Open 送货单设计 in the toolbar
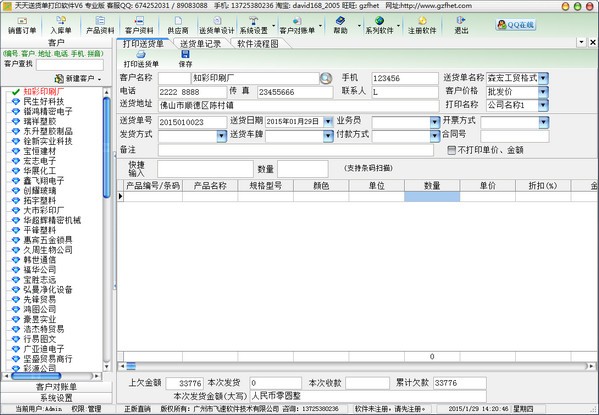 click(x=217, y=25)
